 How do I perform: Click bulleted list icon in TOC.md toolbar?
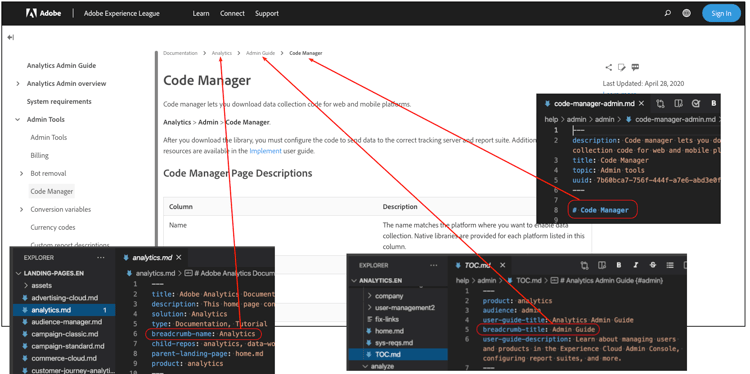tap(670, 265)
